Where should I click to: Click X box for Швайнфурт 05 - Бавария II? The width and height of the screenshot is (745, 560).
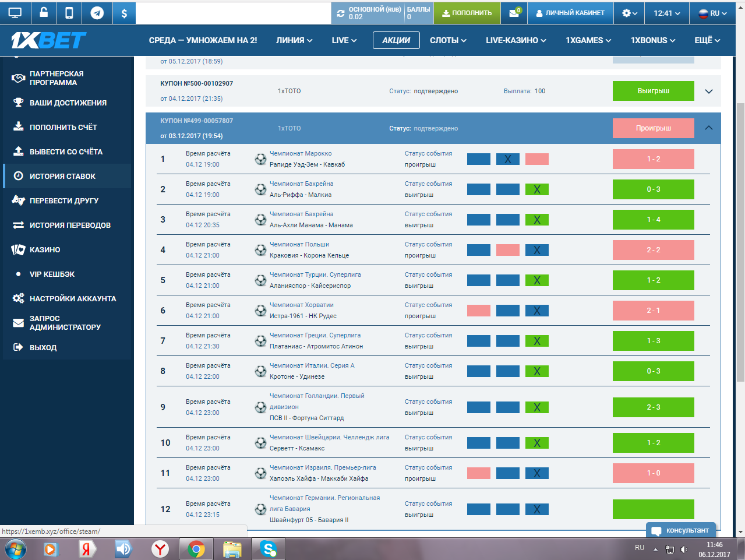[537, 509]
